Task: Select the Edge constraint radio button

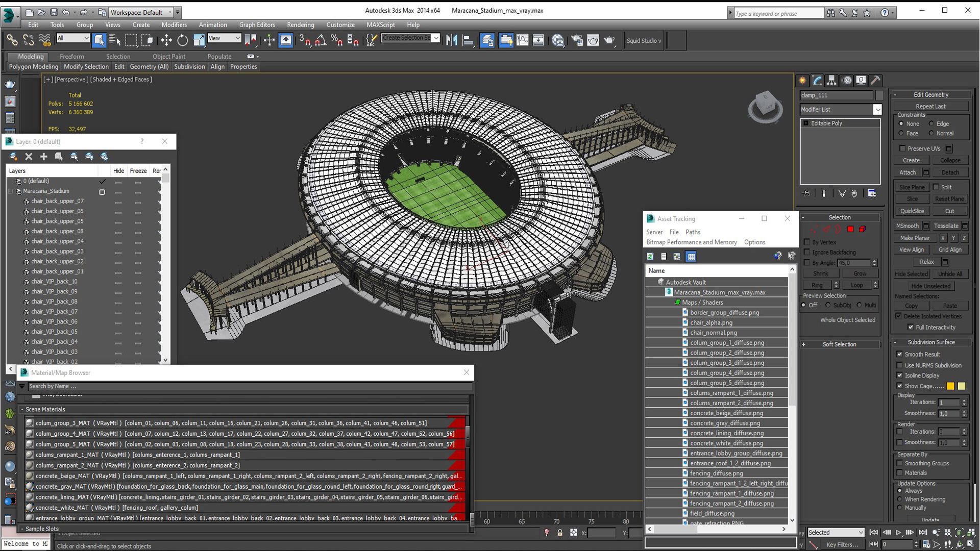Action: (x=931, y=123)
